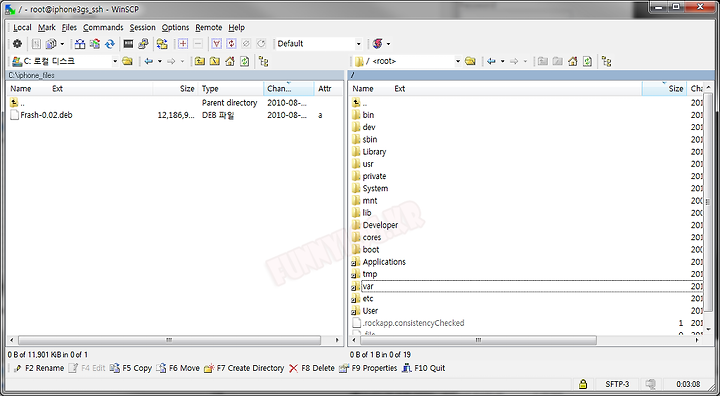
Task: Select .rockapp.consistencyChecked file
Action: [x=413, y=323]
